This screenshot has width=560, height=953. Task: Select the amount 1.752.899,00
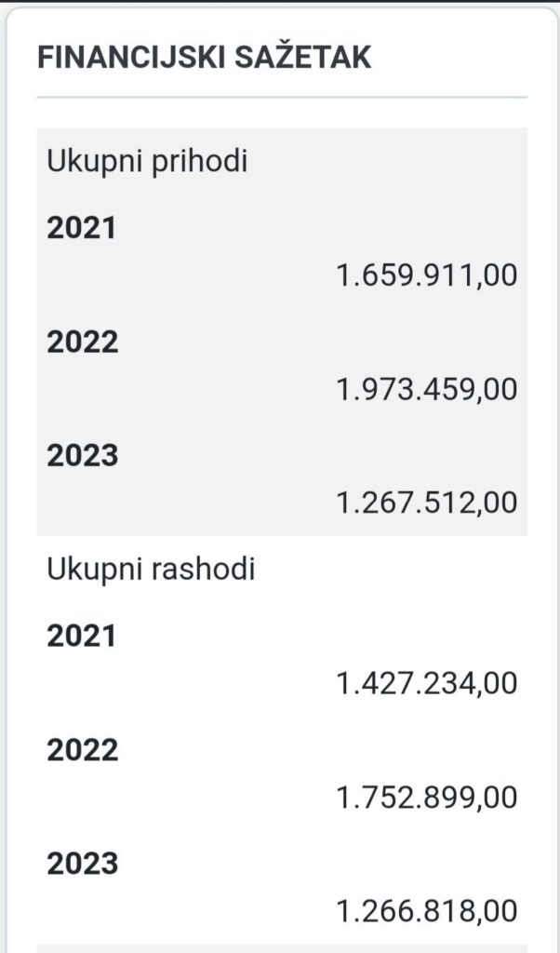(x=427, y=798)
